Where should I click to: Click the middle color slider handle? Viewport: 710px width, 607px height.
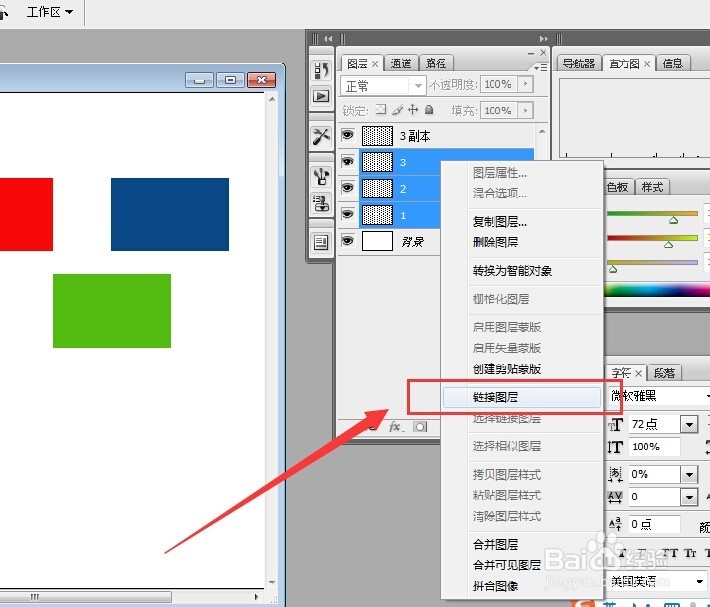pyautogui.click(x=668, y=244)
